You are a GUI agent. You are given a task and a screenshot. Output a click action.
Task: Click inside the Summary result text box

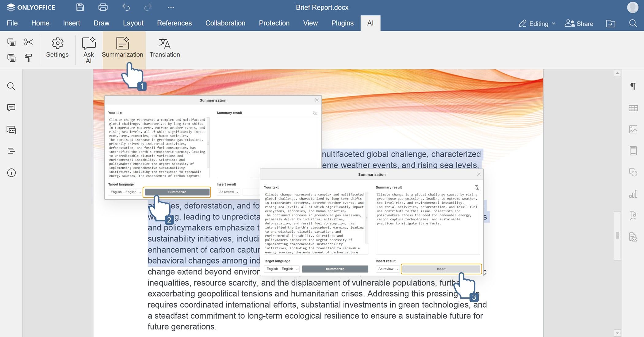pos(428,223)
